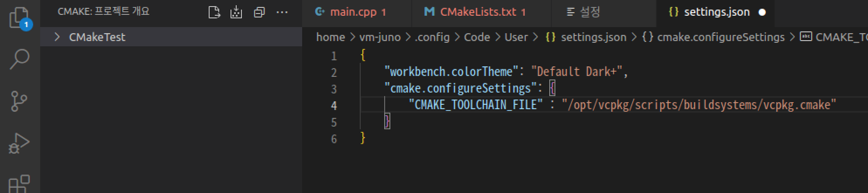Switch to the 설정 tab
Screen dimensions: 868x193
coord(604,12)
